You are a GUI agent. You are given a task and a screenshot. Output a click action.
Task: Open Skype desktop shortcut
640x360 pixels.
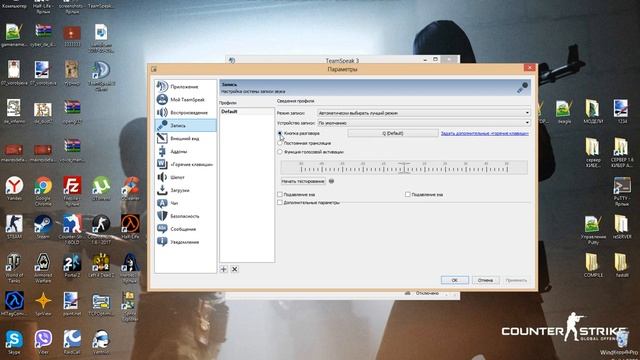tap(14, 342)
